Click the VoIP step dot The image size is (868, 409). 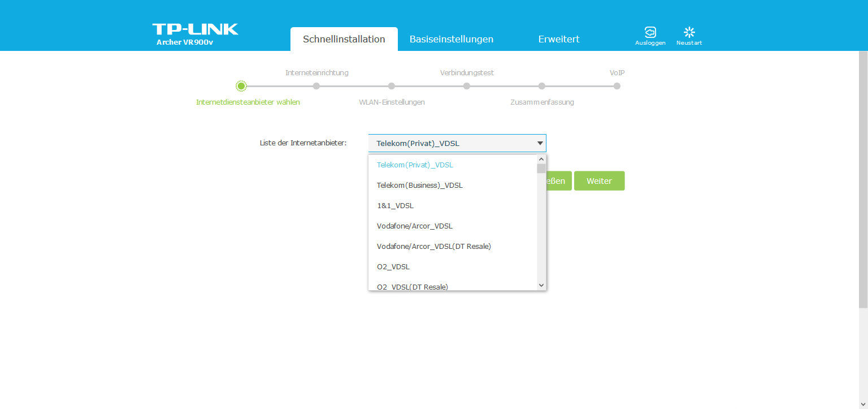[617, 86]
